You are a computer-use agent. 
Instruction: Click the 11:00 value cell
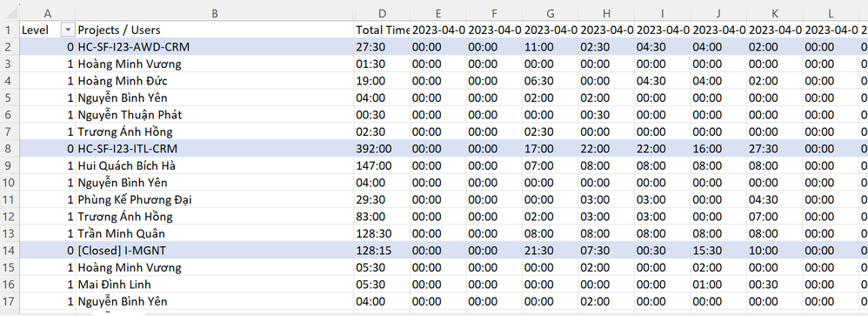pos(551,47)
